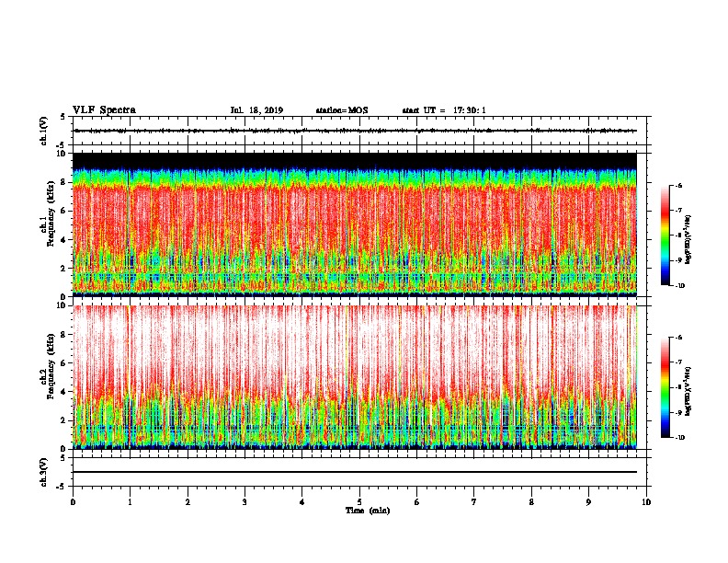The width and height of the screenshot is (728, 563).
Task: Click the ch.1 waveform trace panel
Action: pyautogui.click(x=359, y=131)
